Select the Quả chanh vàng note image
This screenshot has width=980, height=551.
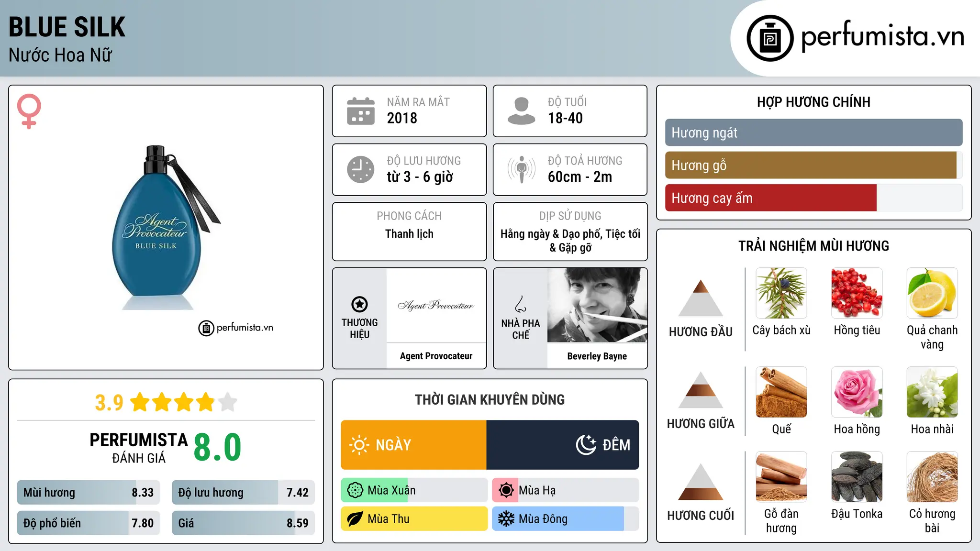[x=932, y=293]
